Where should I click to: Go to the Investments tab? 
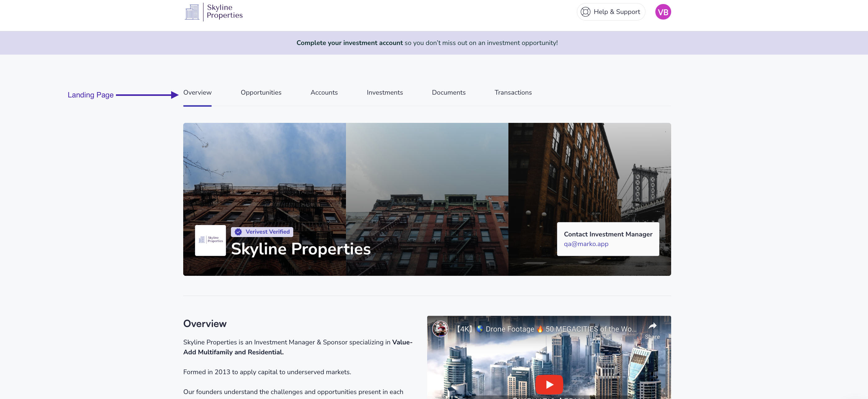pos(384,92)
